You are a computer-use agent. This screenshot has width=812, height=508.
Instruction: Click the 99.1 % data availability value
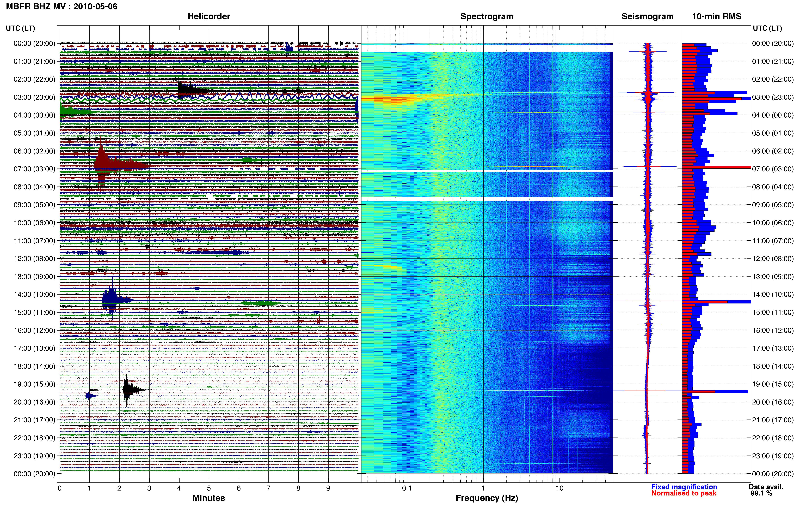pos(761,493)
